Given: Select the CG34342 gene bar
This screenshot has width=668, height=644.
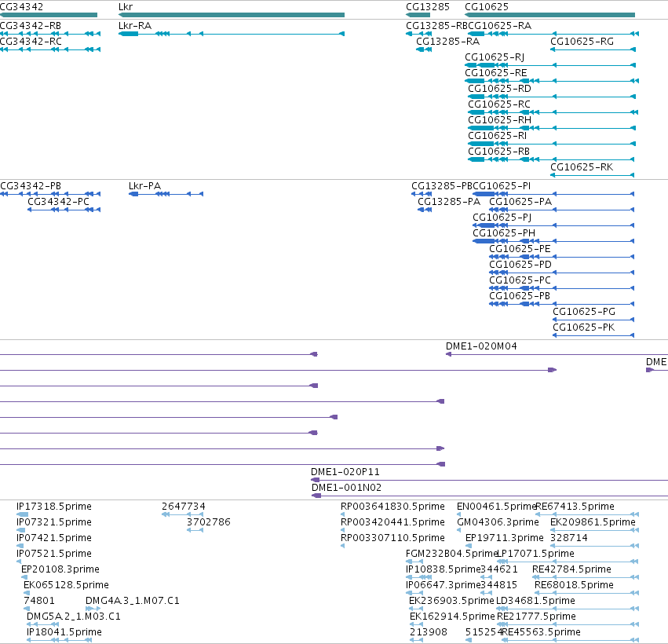Looking at the screenshot, I should pos(49,15).
